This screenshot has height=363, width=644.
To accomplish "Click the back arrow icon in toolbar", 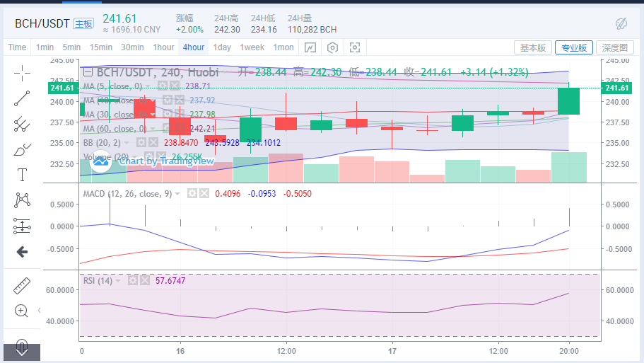I will [x=22, y=252].
